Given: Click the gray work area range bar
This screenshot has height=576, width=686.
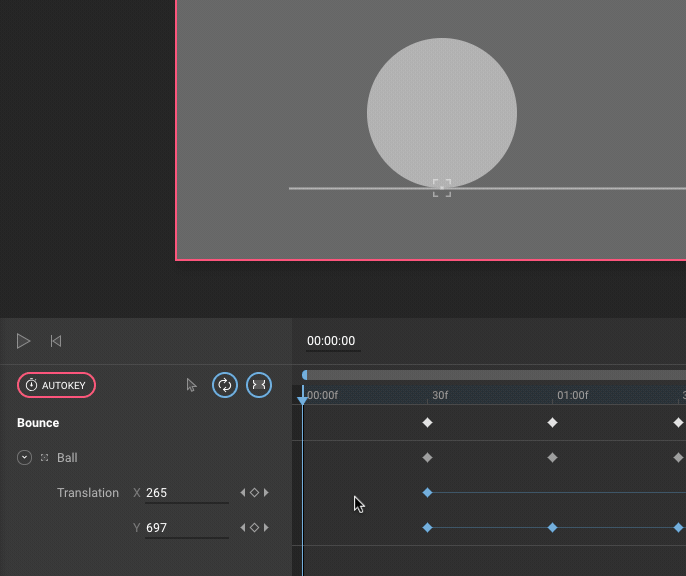Looking at the screenshot, I should click(497, 375).
